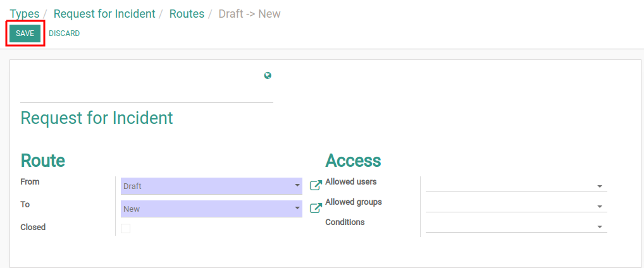
Task: Go to Types breadcrumb
Action: [x=25, y=13]
